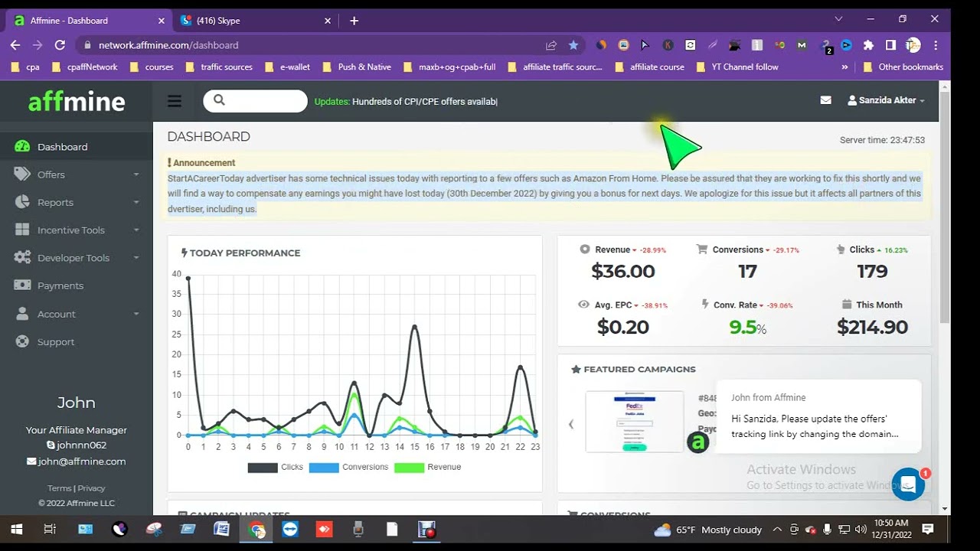Screen dimensions: 980x551
Task: Toggle the Conversions legend in chart
Action: click(348, 467)
